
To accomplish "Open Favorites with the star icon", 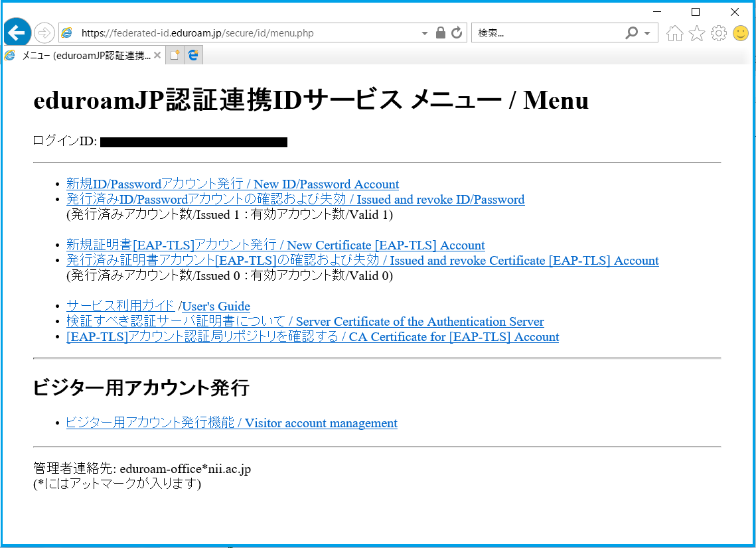I will [697, 33].
